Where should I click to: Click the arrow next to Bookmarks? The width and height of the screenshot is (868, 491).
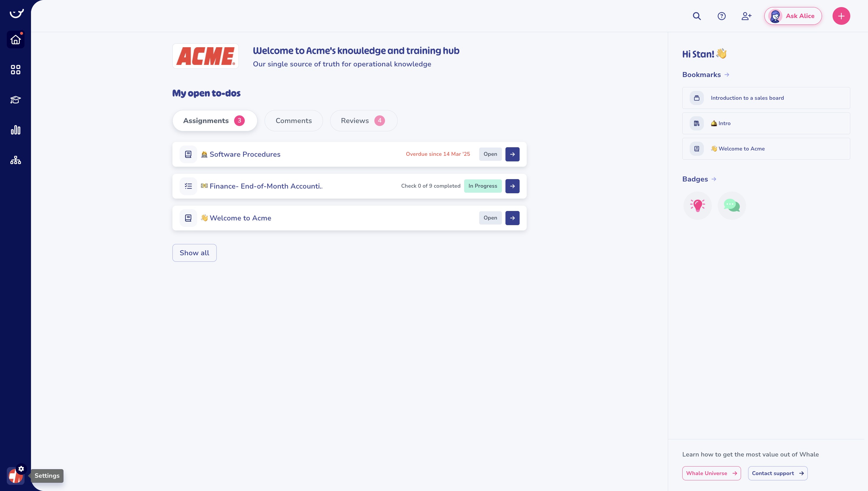click(727, 75)
